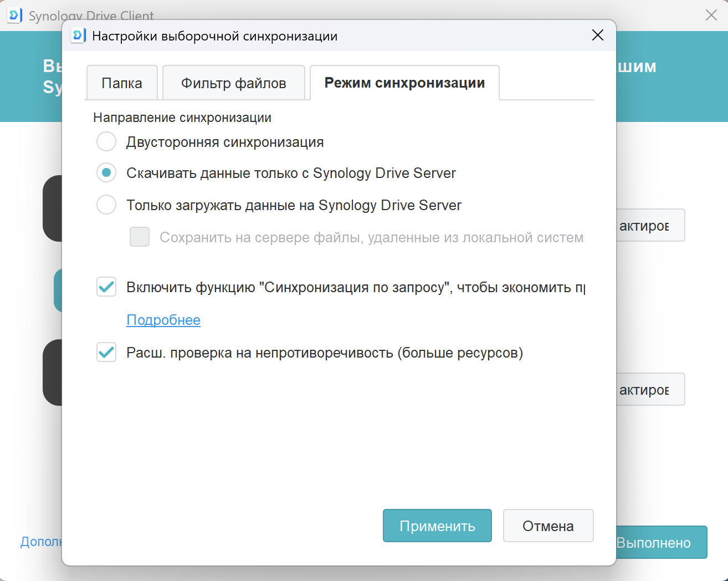Click the upper partially hidden edit button
Viewport: 728px width, 581px height.
[650, 225]
